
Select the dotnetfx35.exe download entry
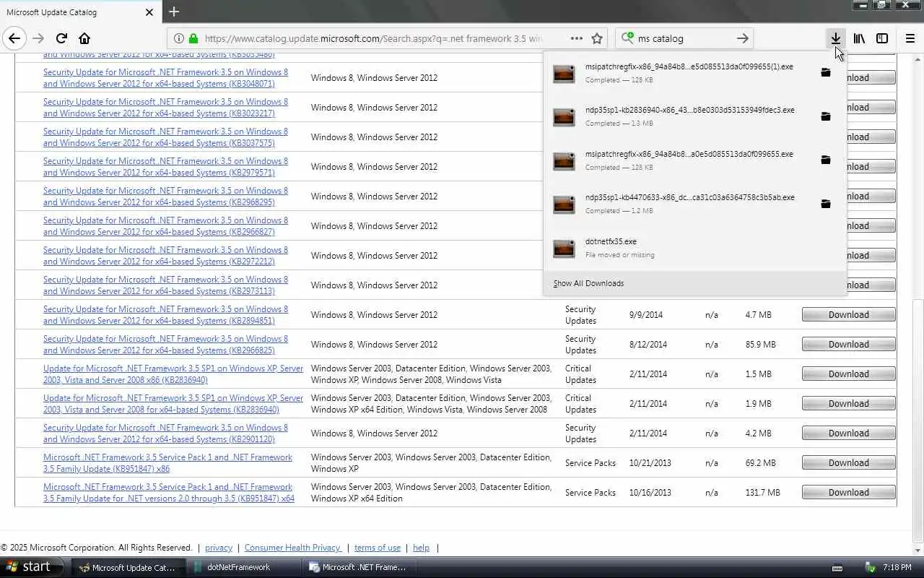tap(694, 248)
